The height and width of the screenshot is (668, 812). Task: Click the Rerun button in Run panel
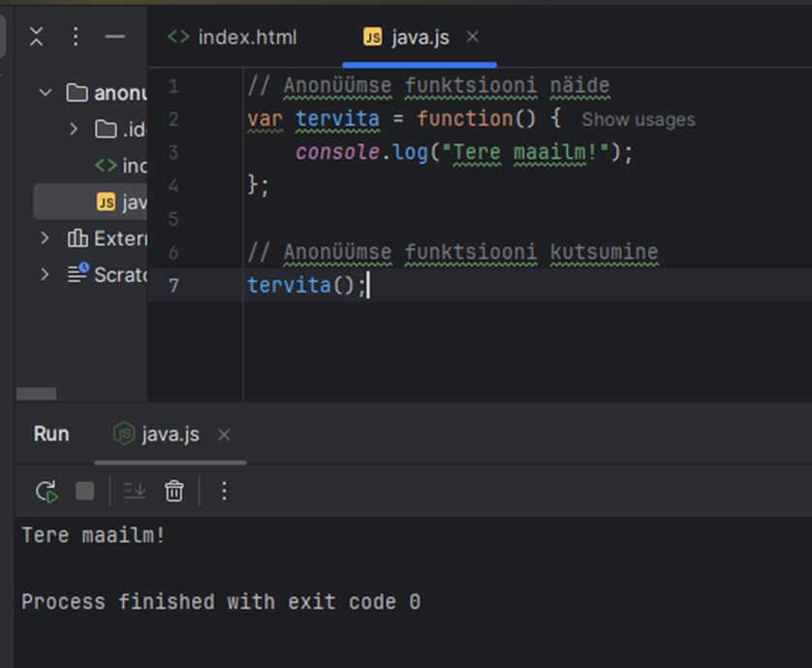(46, 492)
